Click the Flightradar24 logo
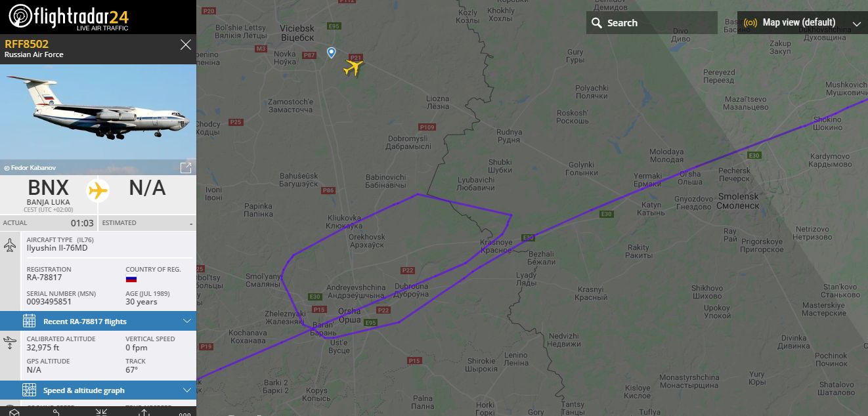This screenshot has width=868, height=416. 69,16
